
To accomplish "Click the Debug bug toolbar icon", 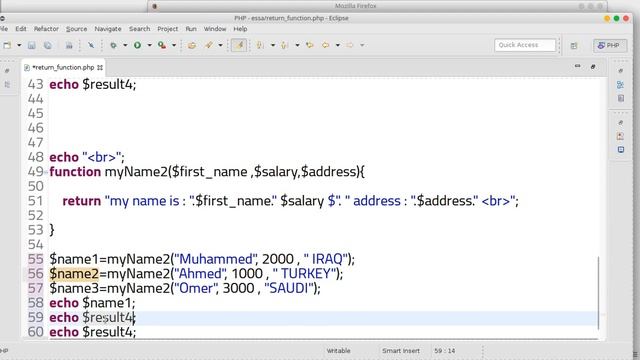I will [x=113, y=45].
